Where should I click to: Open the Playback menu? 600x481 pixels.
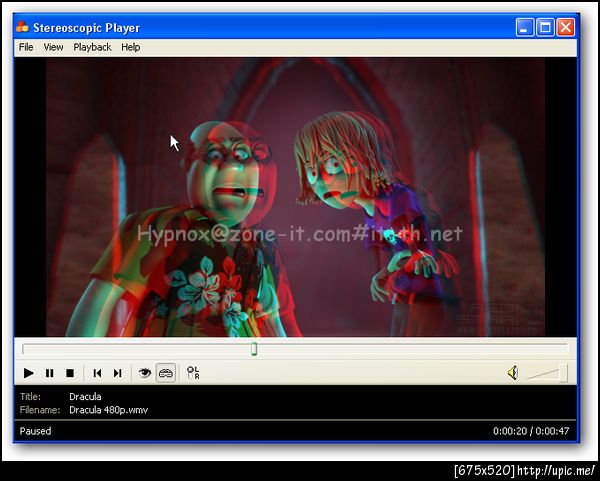point(92,47)
